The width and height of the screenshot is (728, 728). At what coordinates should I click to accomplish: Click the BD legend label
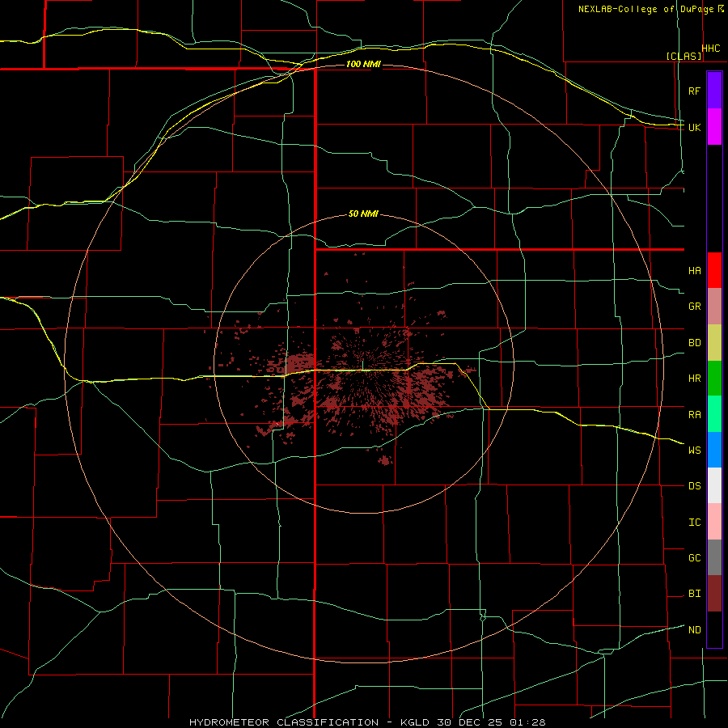(x=695, y=343)
